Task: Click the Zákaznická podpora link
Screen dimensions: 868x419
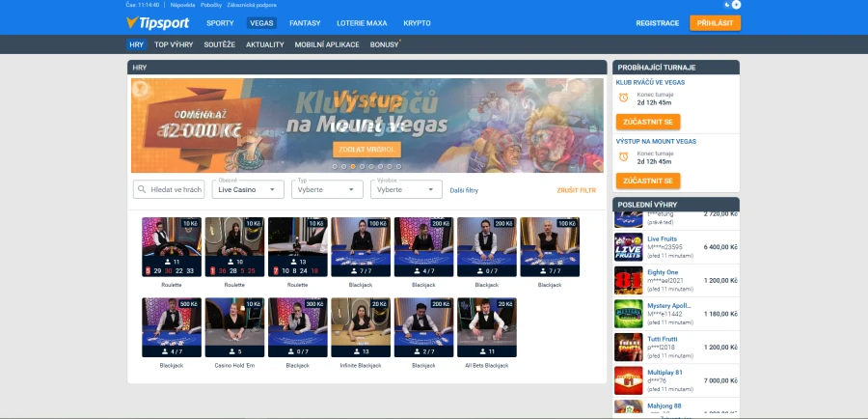Action: click(252, 5)
